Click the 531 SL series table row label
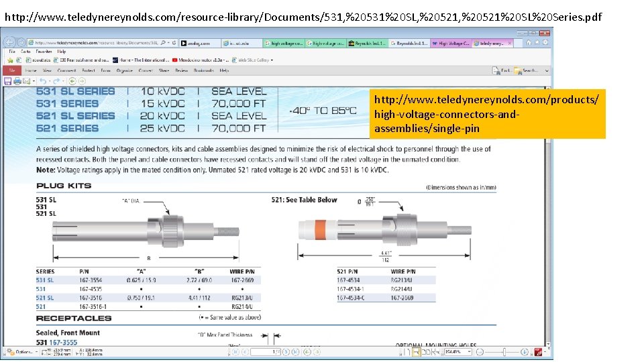 [x=45, y=280]
